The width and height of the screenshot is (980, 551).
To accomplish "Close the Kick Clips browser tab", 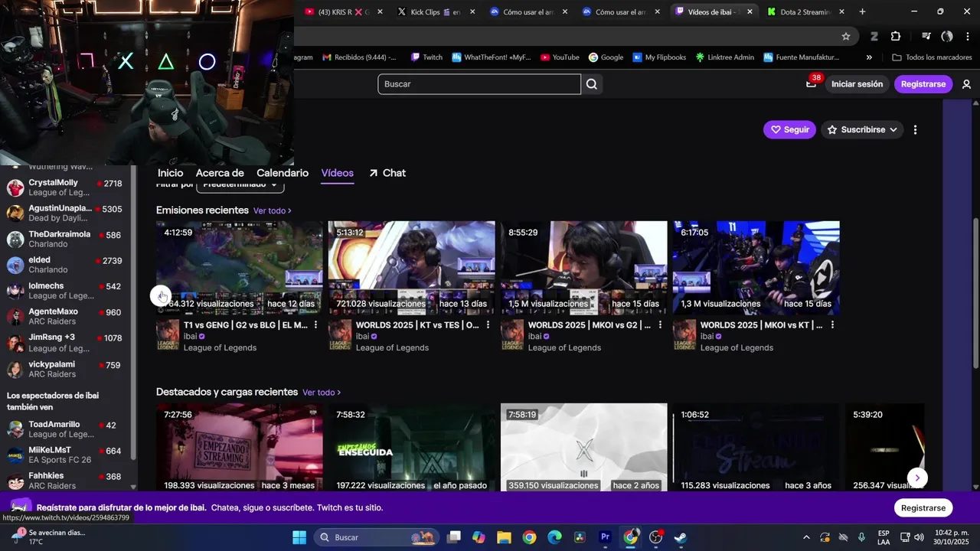I will 472,11.
